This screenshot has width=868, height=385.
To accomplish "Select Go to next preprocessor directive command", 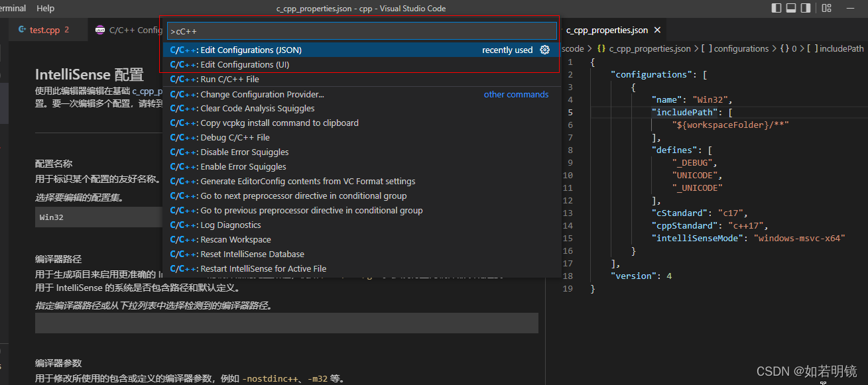I will click(x=361, y=196).
